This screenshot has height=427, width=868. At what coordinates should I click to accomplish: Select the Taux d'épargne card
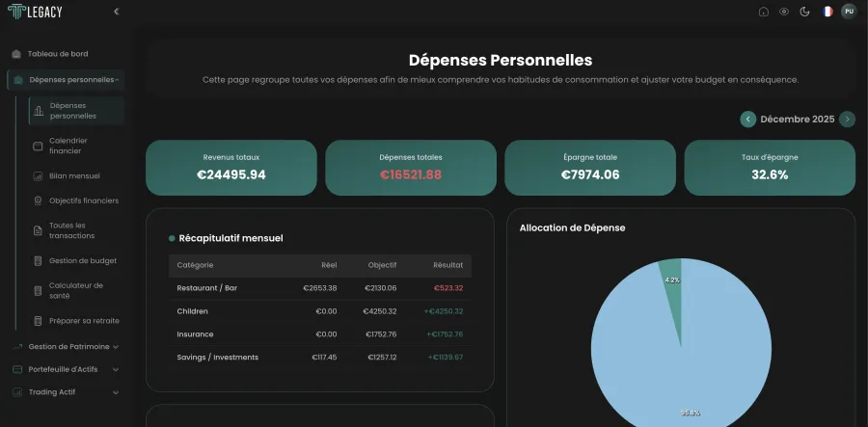coord(770,168)
